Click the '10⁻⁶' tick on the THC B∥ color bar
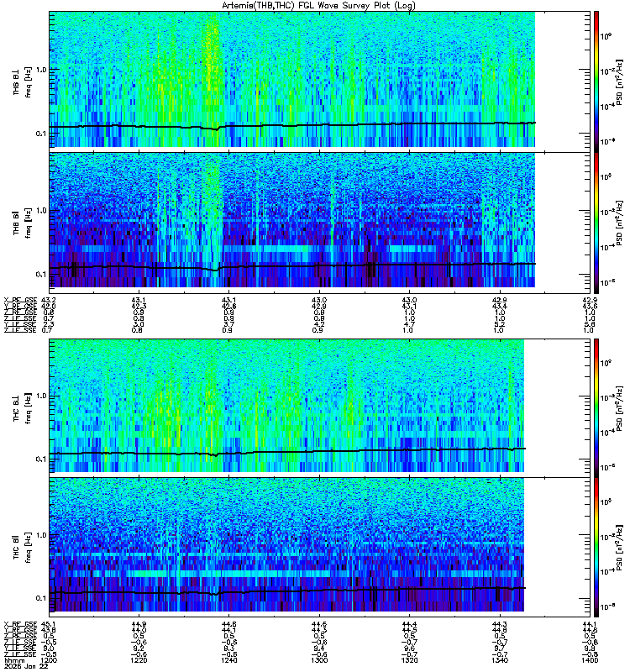The width and height of the screenshot is (630, 672). point(607,606)
